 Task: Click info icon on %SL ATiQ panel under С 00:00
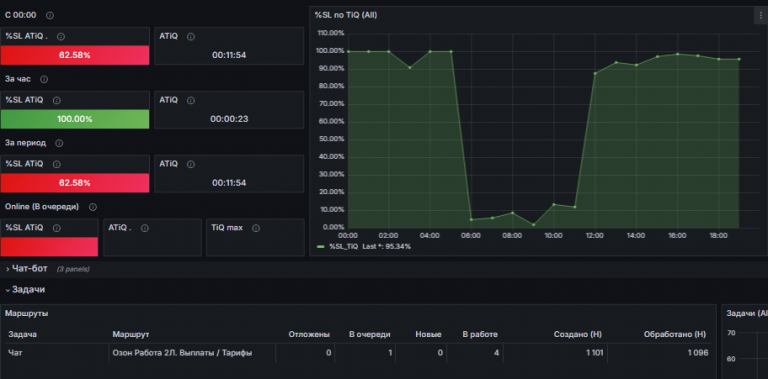[x=61, y=36]
